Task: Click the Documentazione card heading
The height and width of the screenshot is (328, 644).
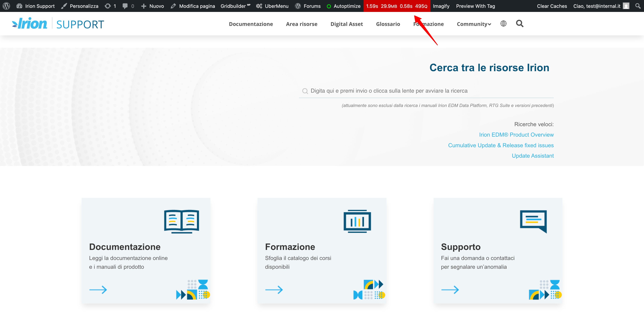Action: (x=125, y=247)
